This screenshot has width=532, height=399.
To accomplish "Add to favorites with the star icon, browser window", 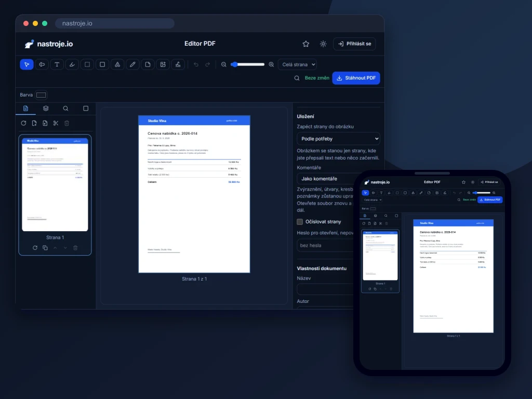I will pyautogui.click(x=306, y=44).
